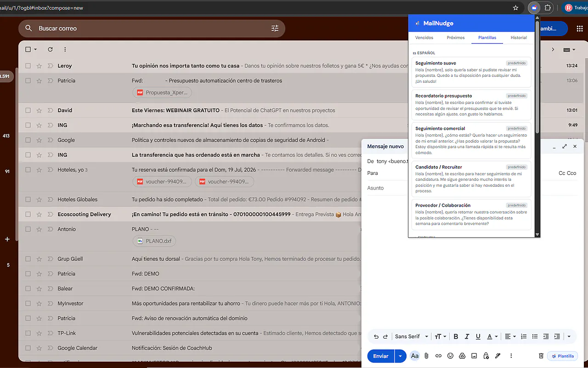Open more send options next to Enviar
The height and width of the screenshot is (368, 588).
click(x=401, y=356)
